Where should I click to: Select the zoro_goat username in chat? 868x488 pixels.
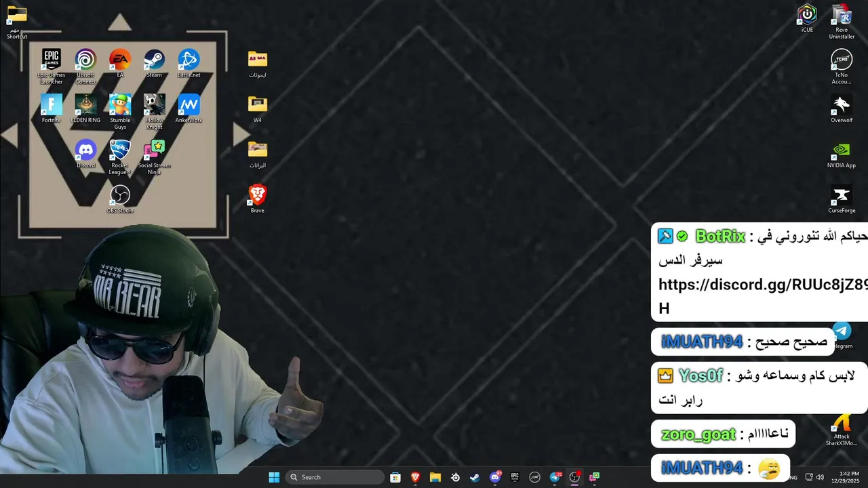tap(698, 434)
